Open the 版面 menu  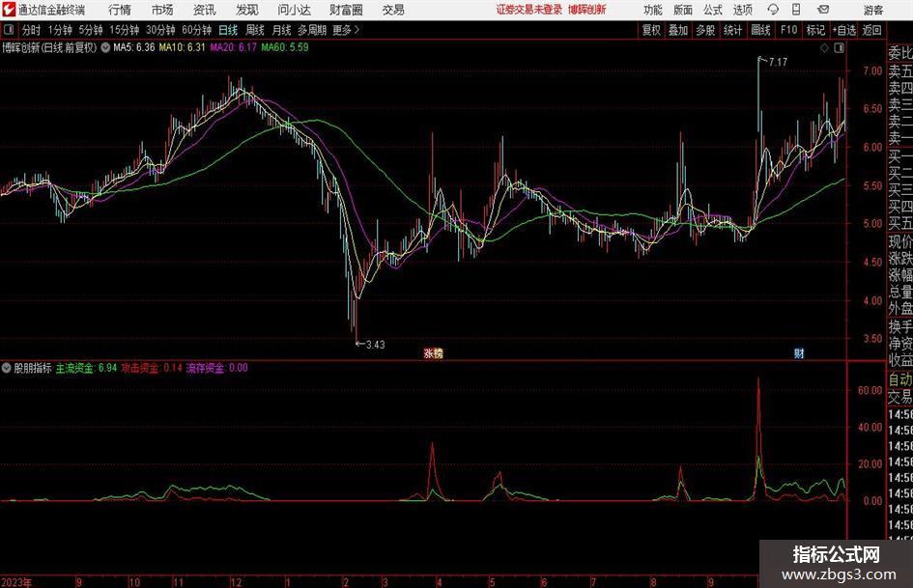[x=683, y=10]
